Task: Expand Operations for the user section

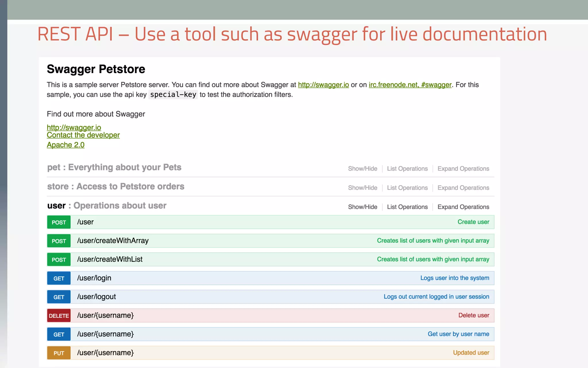Action: 463,207
